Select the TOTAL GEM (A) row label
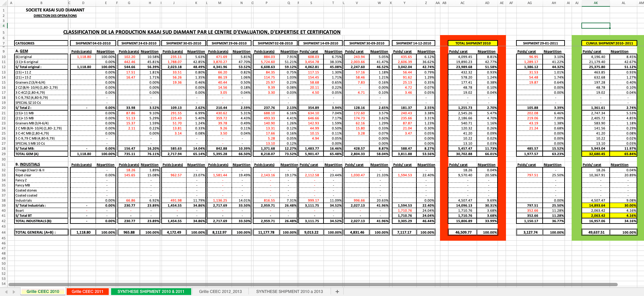The height and width of the screenshot is (296, 644). [41, 154]
